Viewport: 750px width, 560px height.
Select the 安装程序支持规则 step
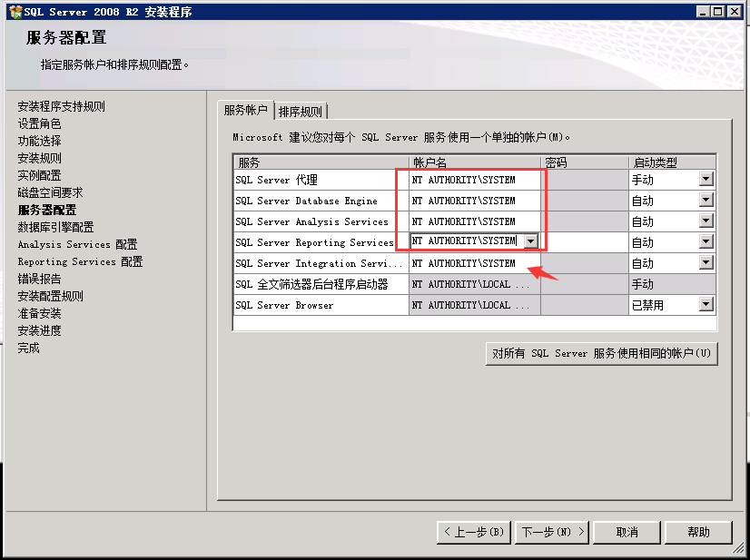61,106
